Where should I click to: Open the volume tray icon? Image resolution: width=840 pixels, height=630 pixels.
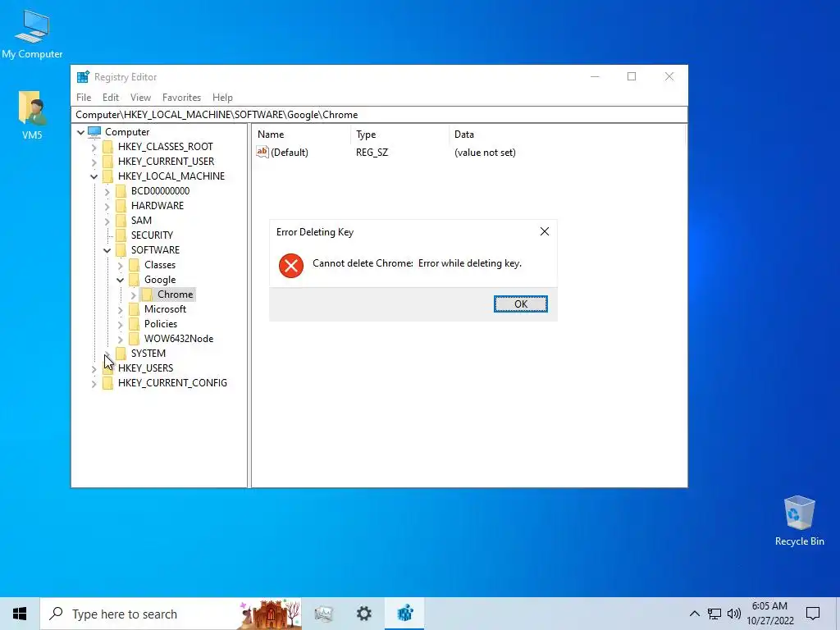734,614
